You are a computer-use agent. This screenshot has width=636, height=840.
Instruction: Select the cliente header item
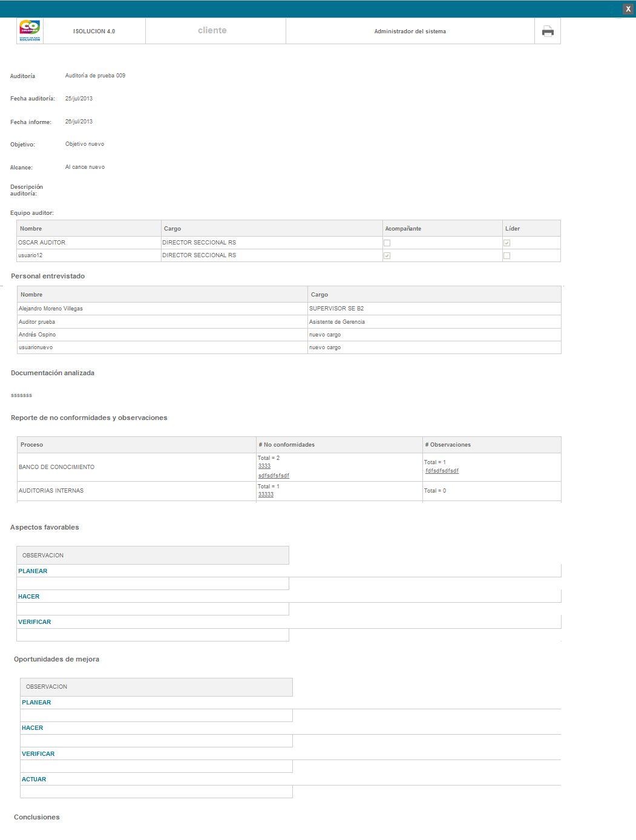click(212, 30)
